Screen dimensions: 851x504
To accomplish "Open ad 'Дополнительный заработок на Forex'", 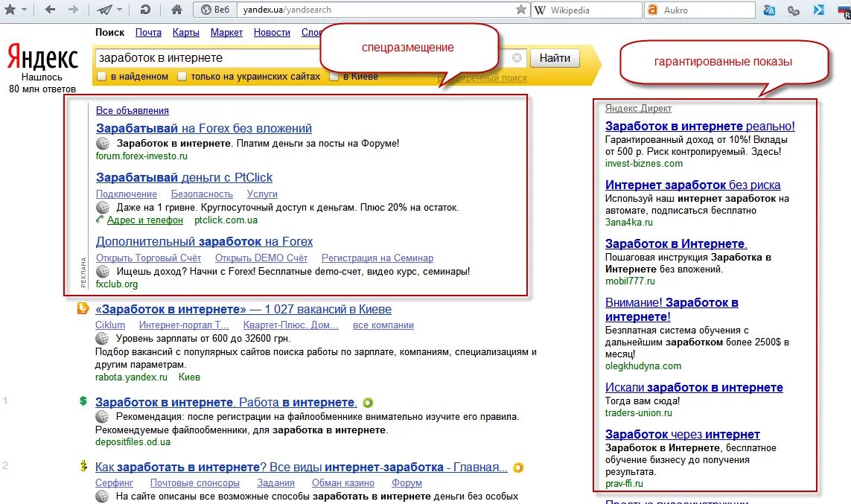I will click(x=205, y=242).
